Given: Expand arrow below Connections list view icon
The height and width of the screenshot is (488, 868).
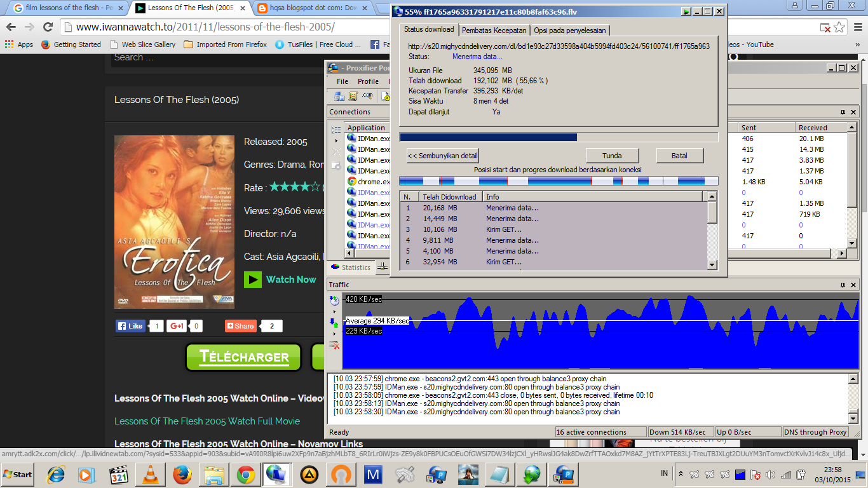Looking at the screenshot, I should (336, 140).
